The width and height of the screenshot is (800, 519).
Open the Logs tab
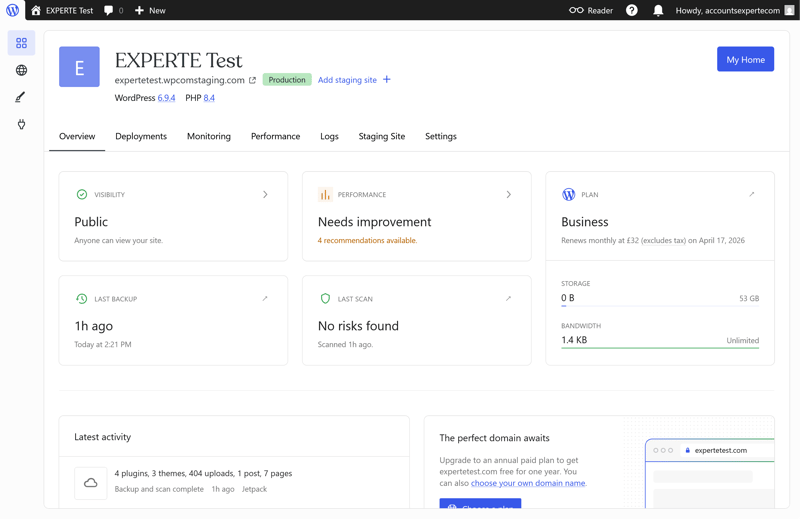click(329, 136)
